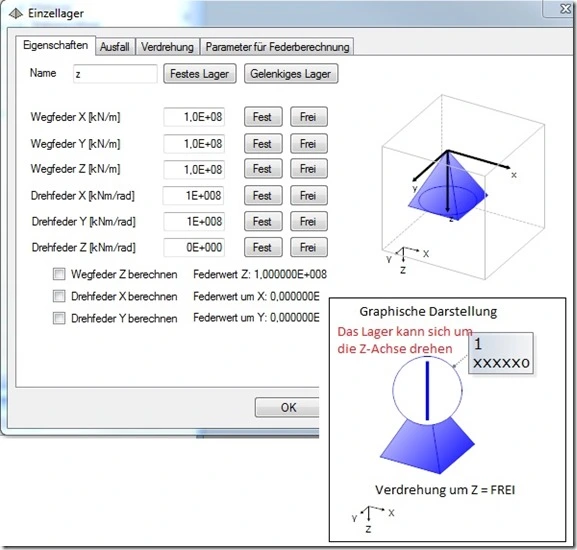Click the Wegfeder Z value field
The image size is (577, 550).
pos(194,169)
